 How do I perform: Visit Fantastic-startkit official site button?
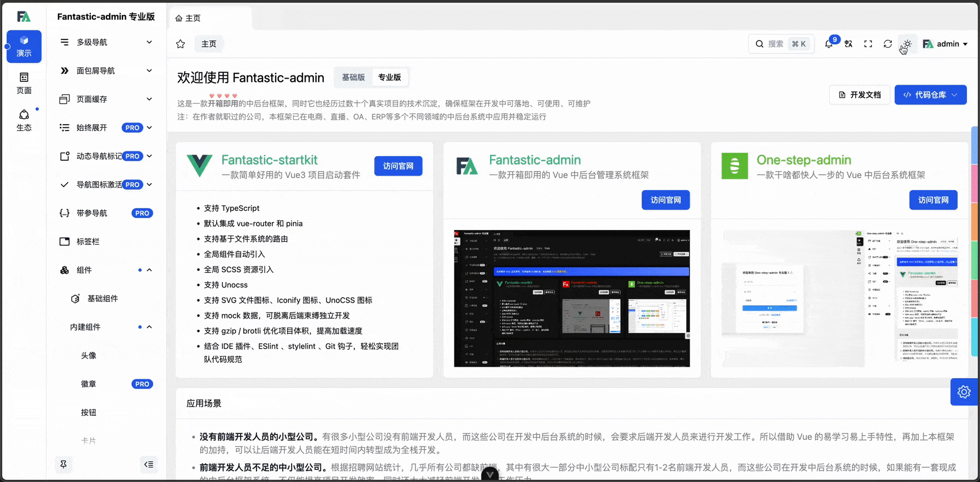(x=398, y=166)
